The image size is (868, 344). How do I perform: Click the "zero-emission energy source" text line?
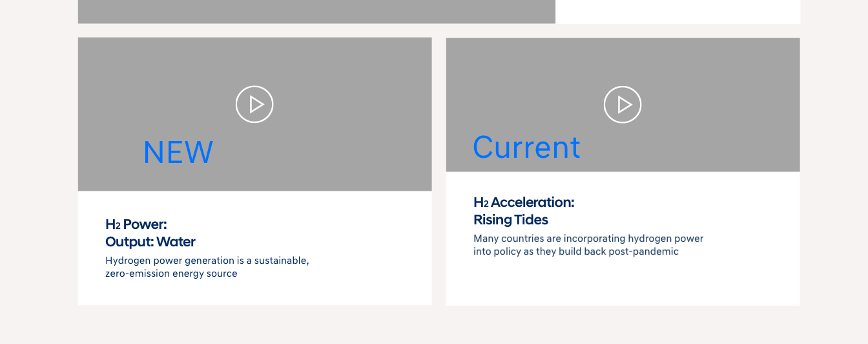pyautogui.click(x=171, y=274)
